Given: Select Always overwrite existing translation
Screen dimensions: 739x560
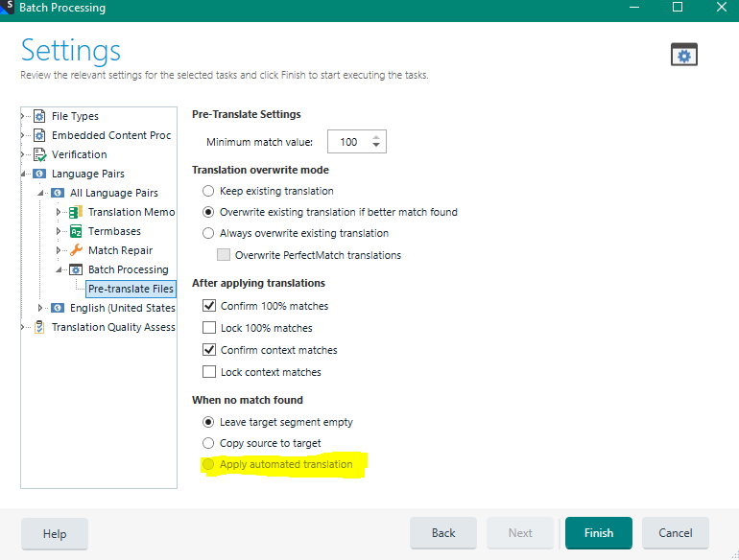Looking at the screenshot, I should click(208, 233).
